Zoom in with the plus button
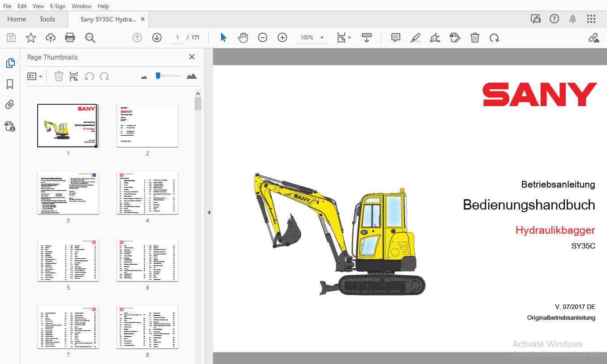 click(282, 38)
